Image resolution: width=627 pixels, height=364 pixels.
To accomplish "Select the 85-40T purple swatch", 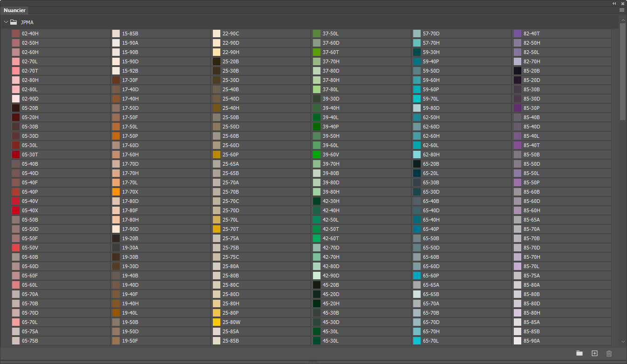I will 517,145.
